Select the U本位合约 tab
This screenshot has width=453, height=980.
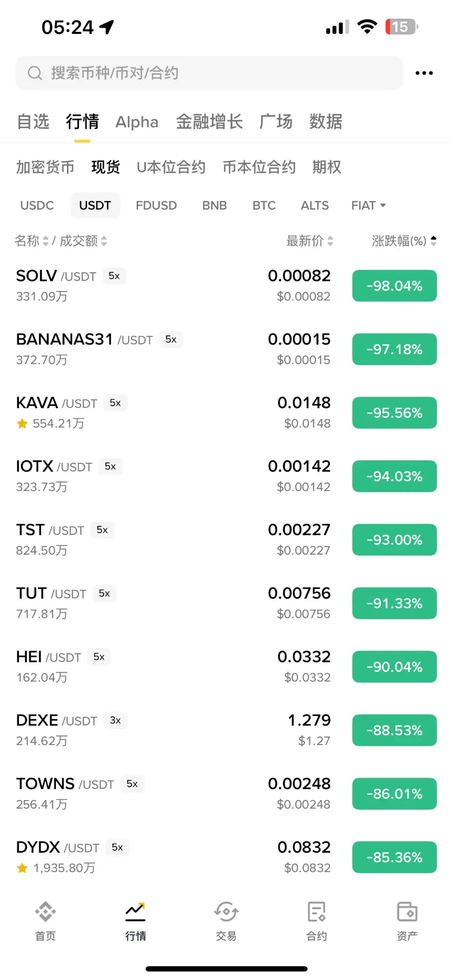(x=171, y=167)
